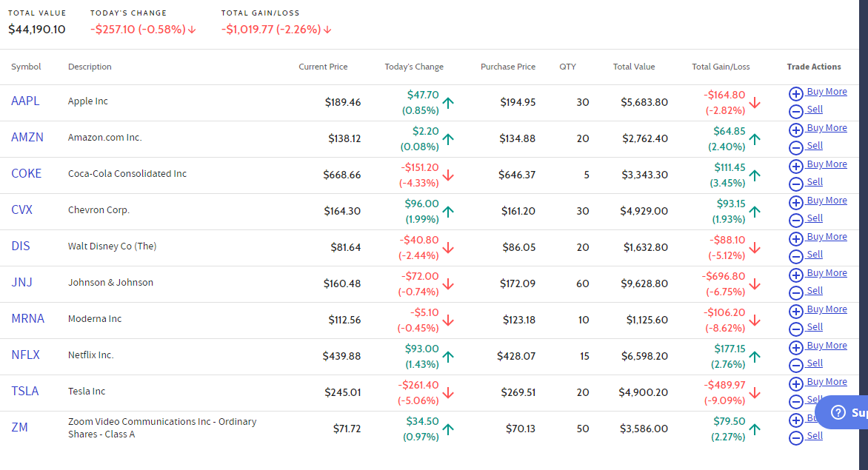The height and width of the screenshot is (470, 868).
Task: Click the minus icon in the MRNA row
Action: click(795, 329)
